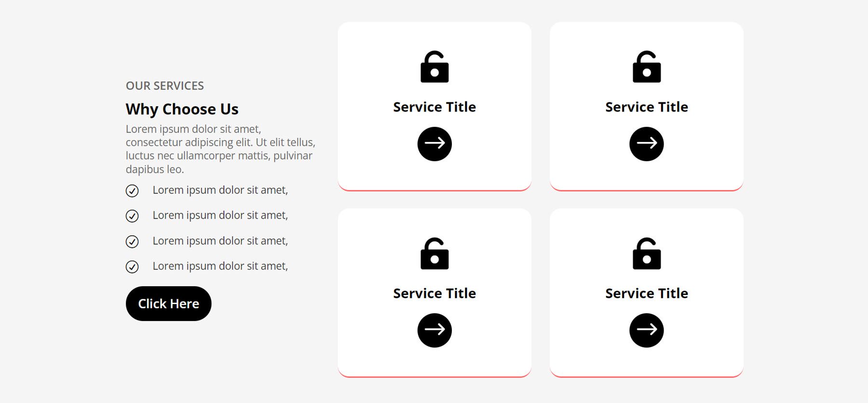Click the second checkmark circle in the list
Image resolution: width=868 pixels, height=403 pixels.
[132, 216]
